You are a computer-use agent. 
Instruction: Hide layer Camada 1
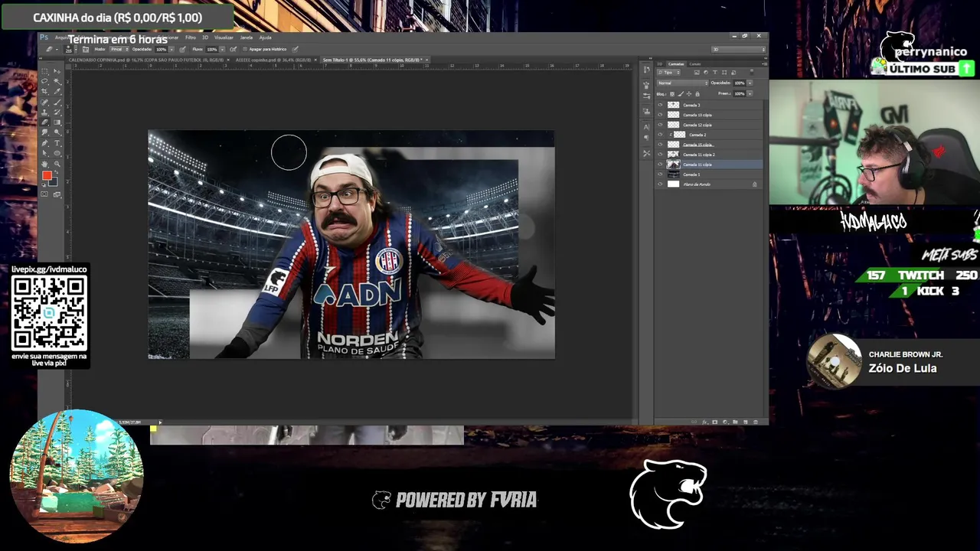(x=660, y=174)
